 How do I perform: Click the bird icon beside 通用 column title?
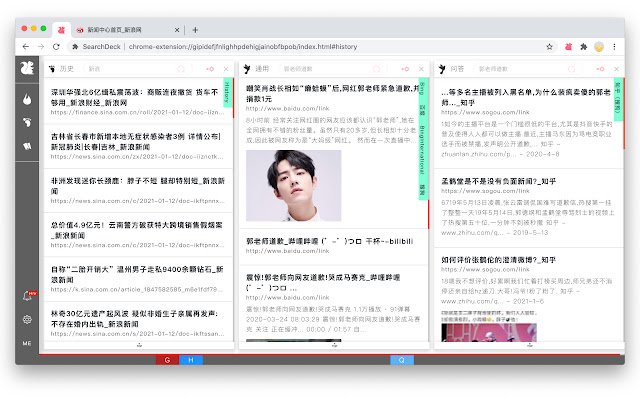click(x=247, y=69)
